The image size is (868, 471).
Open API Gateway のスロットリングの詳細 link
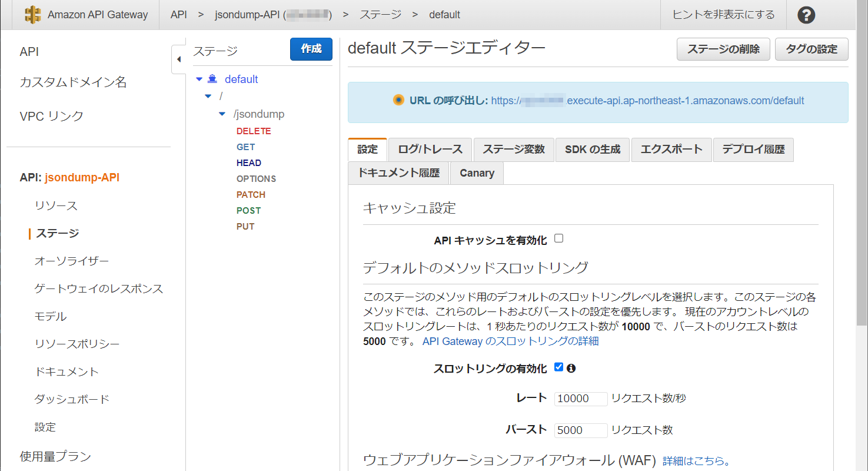pos(510,341)
